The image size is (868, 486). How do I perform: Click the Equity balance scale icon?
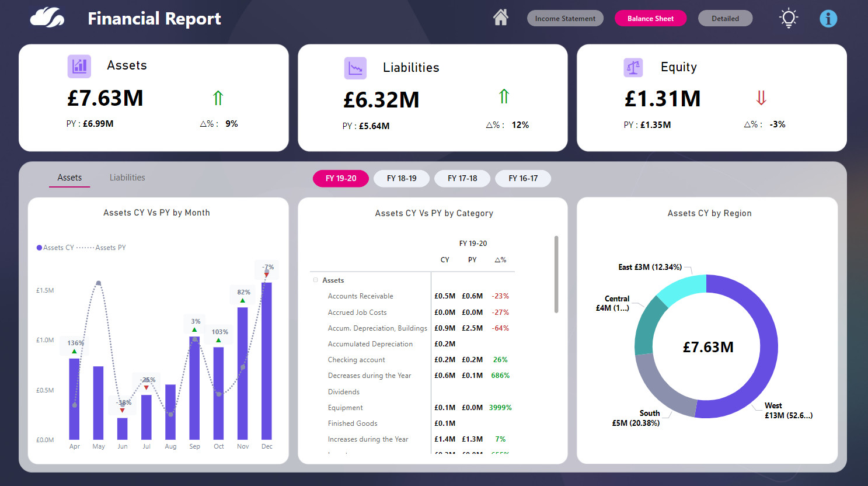tap(633, 68)
